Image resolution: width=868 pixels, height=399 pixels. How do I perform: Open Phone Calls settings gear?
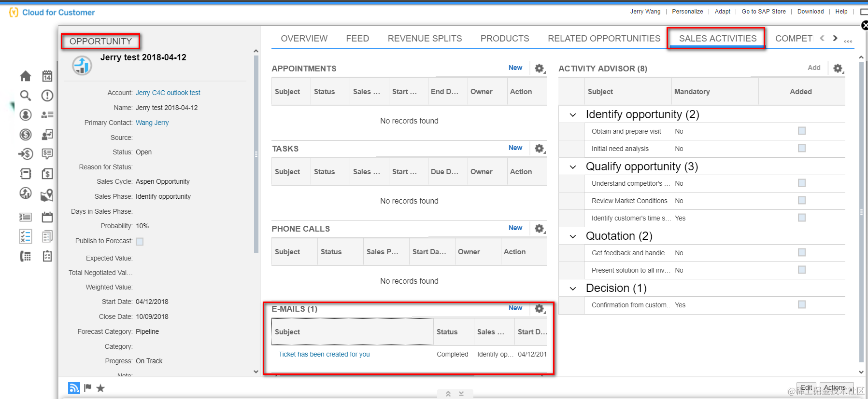540,229
